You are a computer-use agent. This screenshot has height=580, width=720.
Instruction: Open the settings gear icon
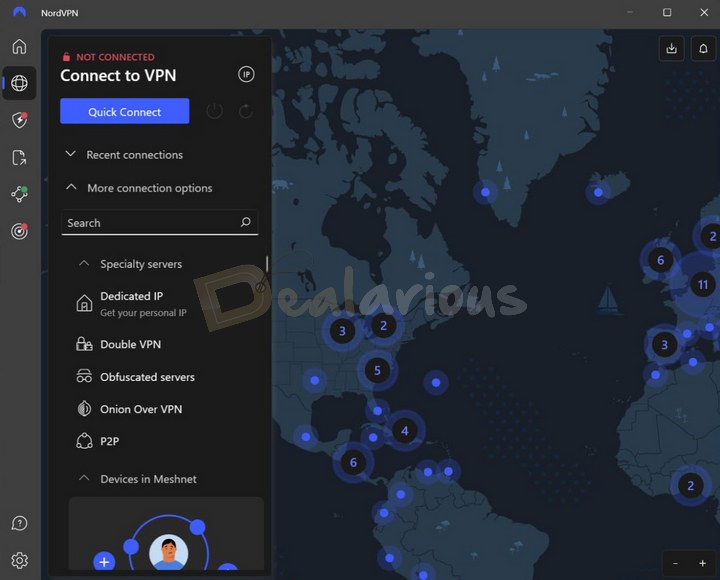(x=19, y=560)
